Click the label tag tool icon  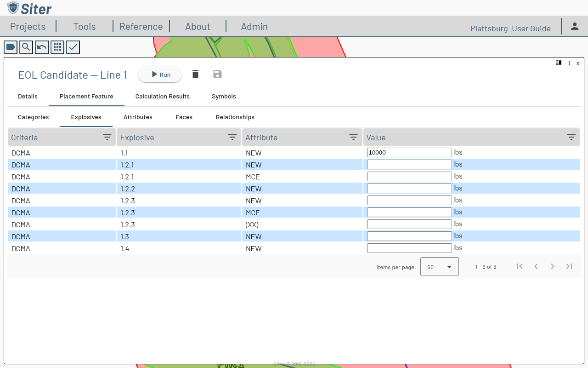[x=11, y=47]
